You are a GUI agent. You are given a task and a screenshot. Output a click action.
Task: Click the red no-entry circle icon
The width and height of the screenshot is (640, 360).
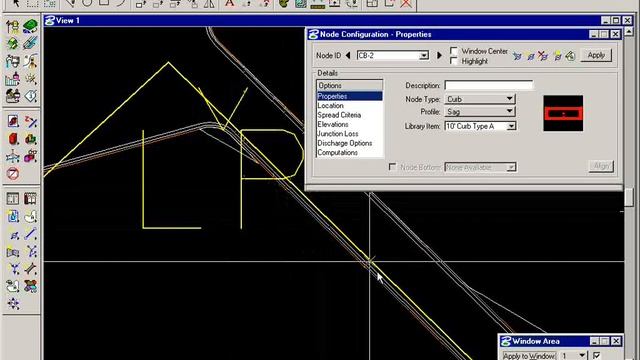click(x=13, y=174)
